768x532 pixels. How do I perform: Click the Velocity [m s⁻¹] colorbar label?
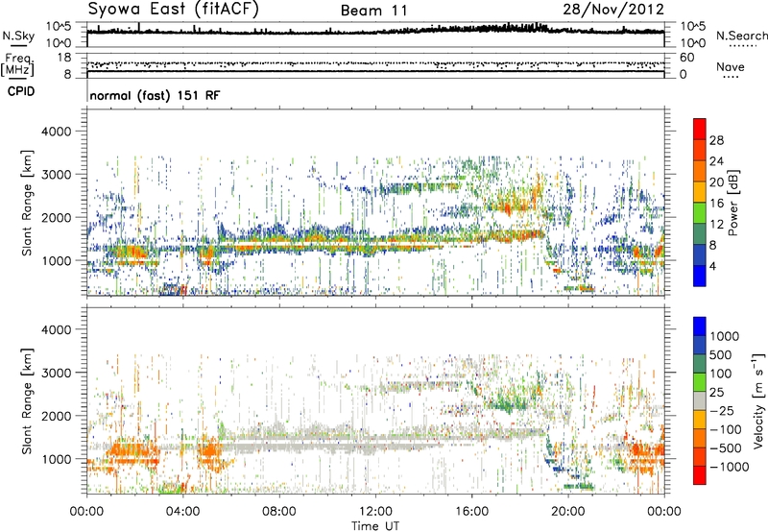(758, 400)
